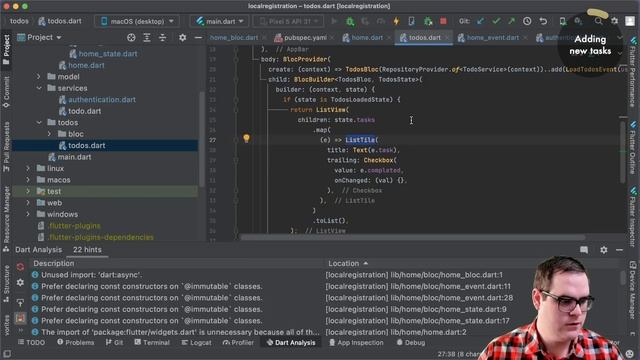Click the lightbulb quick-fix icon at line 27
Viewport: 640px width, 360px height.
(x=246, y=138)
